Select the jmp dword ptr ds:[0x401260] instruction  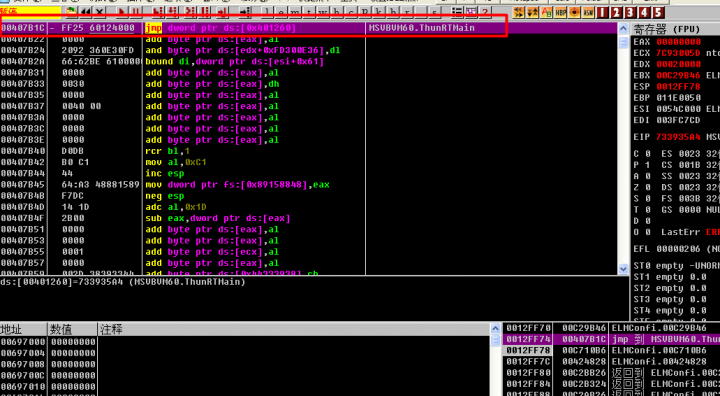(x=221, y=28)
